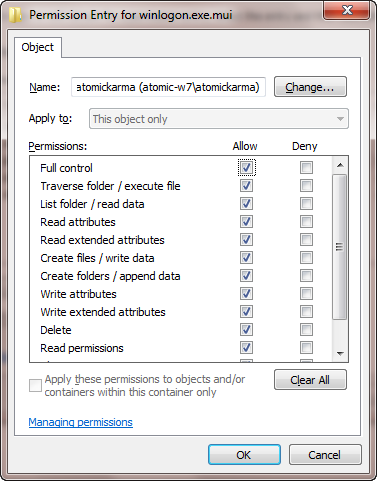
Task: Click the permissions list scrollbar thumb
Action: tap(340, 247)
